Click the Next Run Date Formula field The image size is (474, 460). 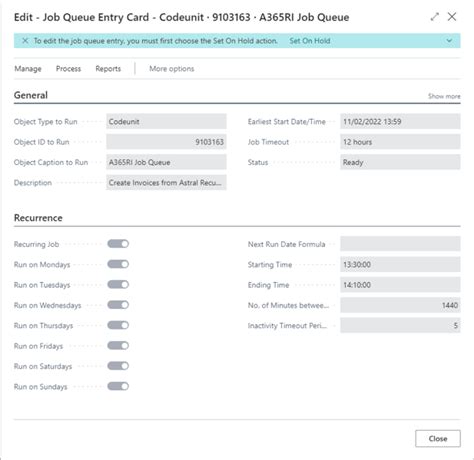[x=400, y=244]
